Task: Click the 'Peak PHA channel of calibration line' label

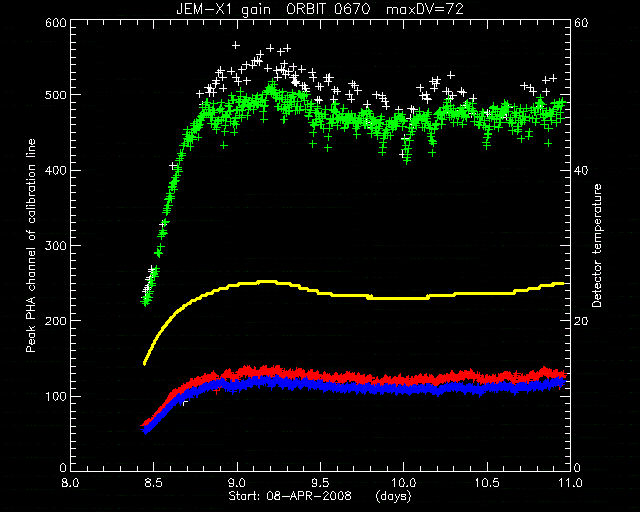Action: point(31,246)
